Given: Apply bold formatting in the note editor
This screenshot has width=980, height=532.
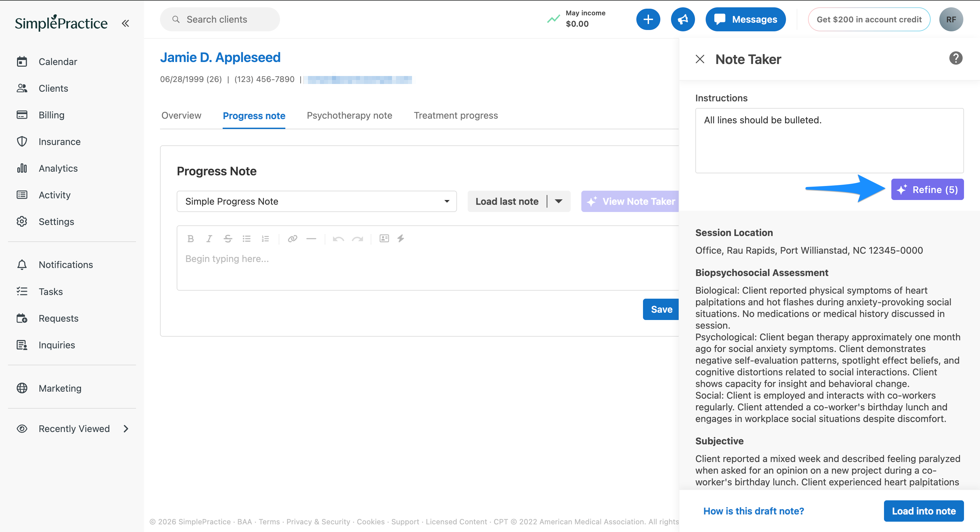Looking at the screenshot, I should click(x=191, y=239).
